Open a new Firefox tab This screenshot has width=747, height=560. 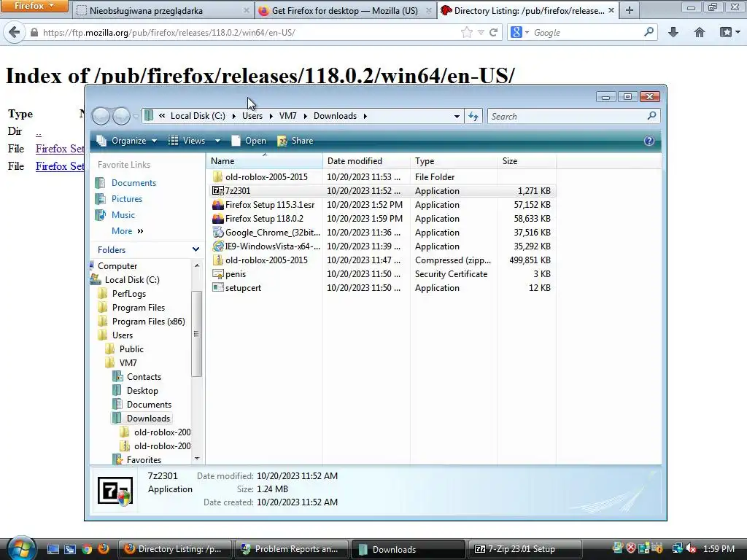(x=630, y=10)
